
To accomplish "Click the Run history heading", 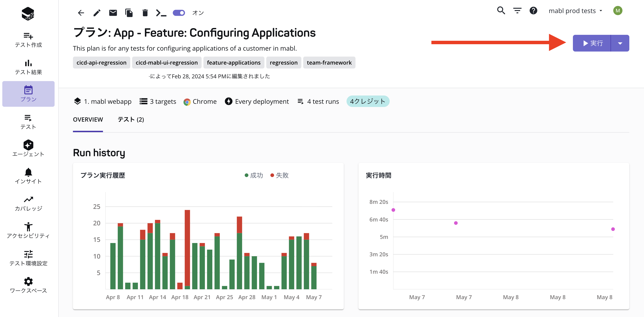I will [x=99, y=153].
